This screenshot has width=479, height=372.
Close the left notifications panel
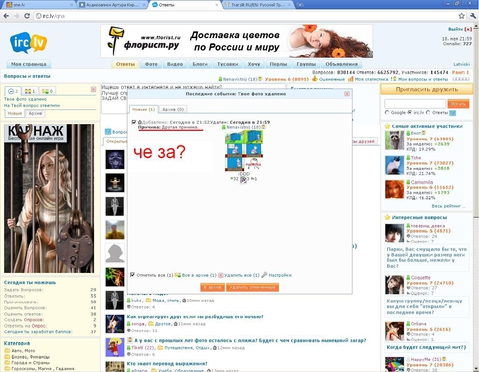click(x=93, y=89)
